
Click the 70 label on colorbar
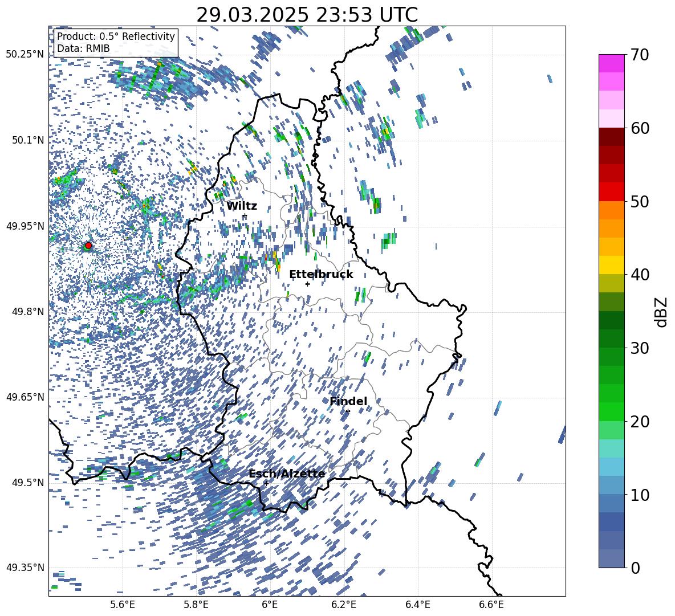tap(639, 55)
